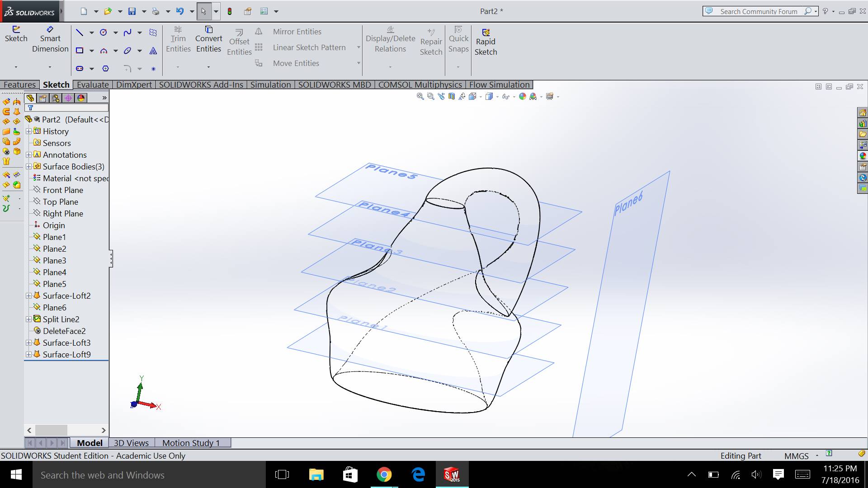This screenshot has width=868, height=488.
Task: Open Microsoft Edge from the taskbar
Action: [x=417, y=475]
